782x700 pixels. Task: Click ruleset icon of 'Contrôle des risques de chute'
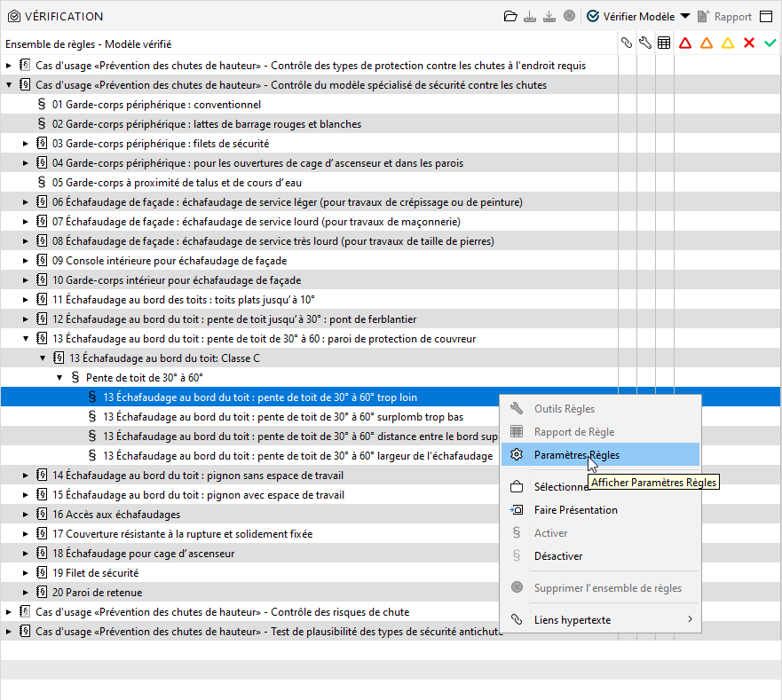coord(25,612)
